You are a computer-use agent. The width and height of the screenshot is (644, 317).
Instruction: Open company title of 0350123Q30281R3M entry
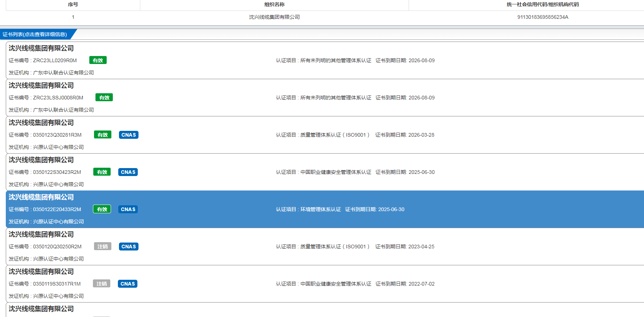pyautogui.click(x=41, y=123)
